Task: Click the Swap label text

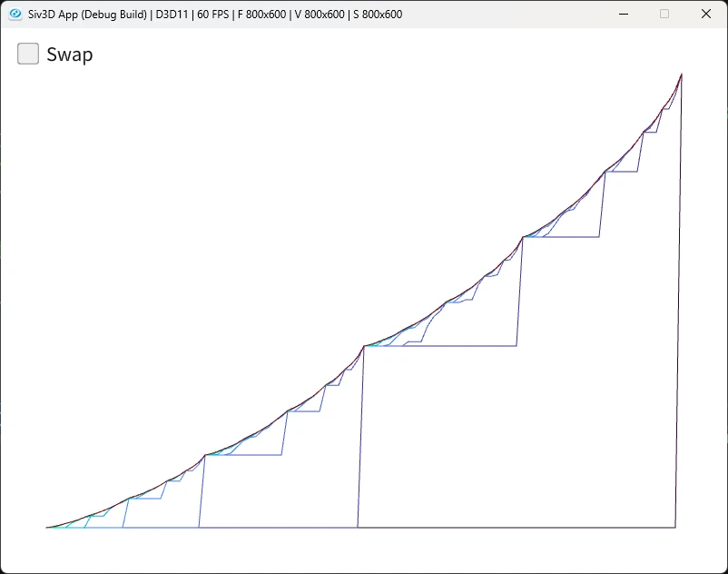Action: click(x=70, y=54)
